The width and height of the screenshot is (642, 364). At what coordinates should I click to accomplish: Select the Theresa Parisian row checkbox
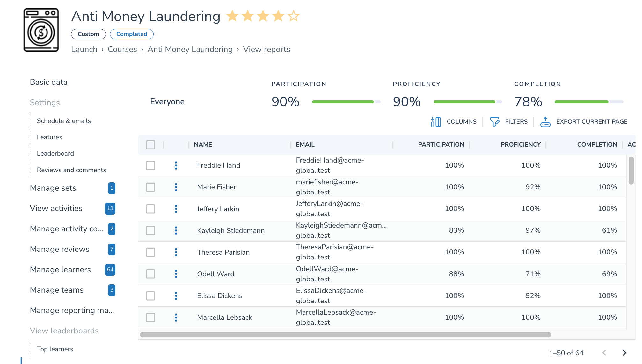coord(150,252)
